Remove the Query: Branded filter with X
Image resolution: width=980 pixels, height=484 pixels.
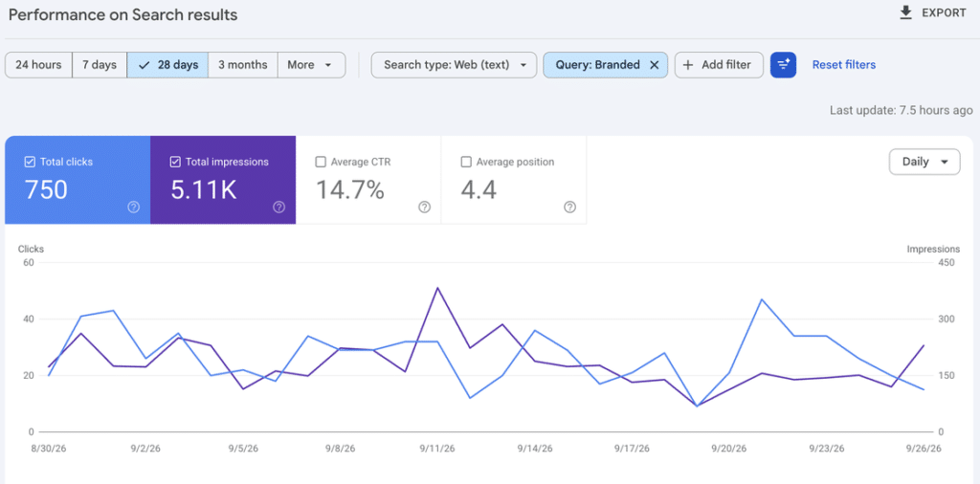654,65
